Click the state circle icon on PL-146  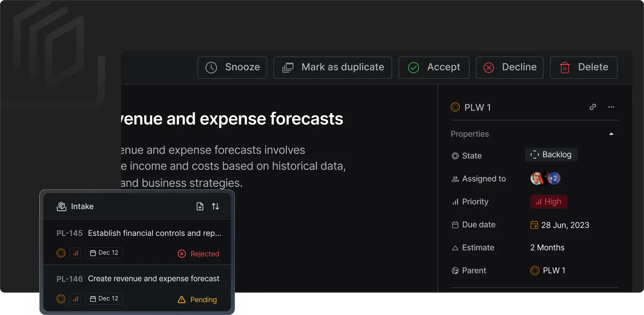61,299
